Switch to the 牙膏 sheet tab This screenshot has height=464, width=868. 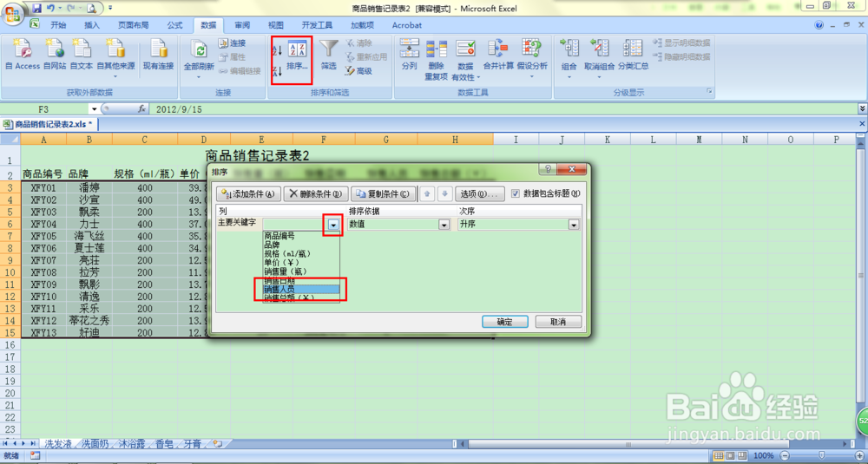(192, 443)
